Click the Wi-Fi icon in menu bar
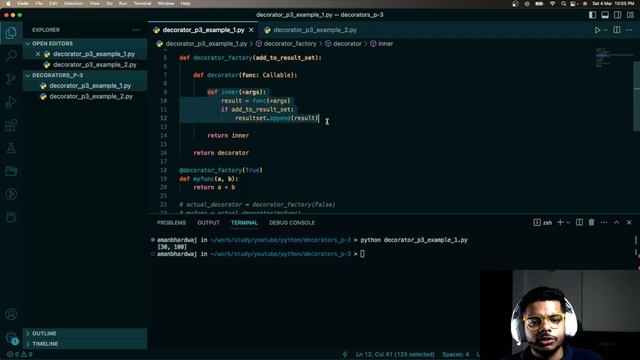The width and height of the screenshot is (640, 360). [x=552, y=4]
